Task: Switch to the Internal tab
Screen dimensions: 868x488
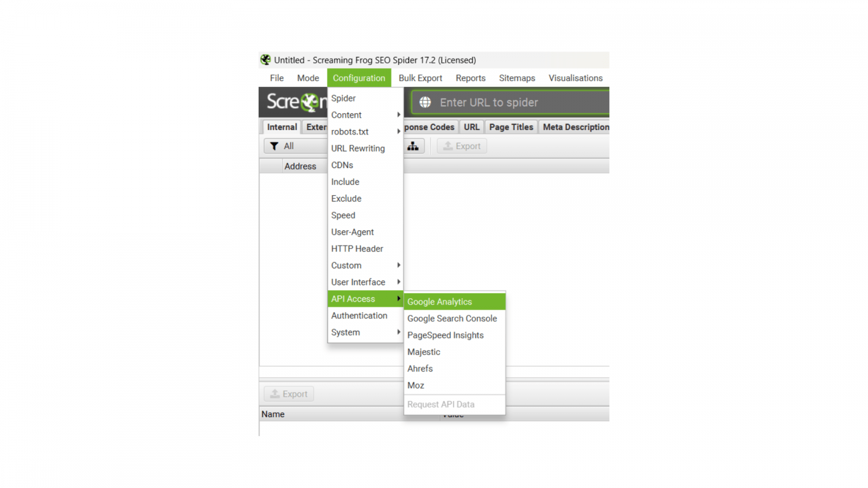Action: (x=282, y=127)
